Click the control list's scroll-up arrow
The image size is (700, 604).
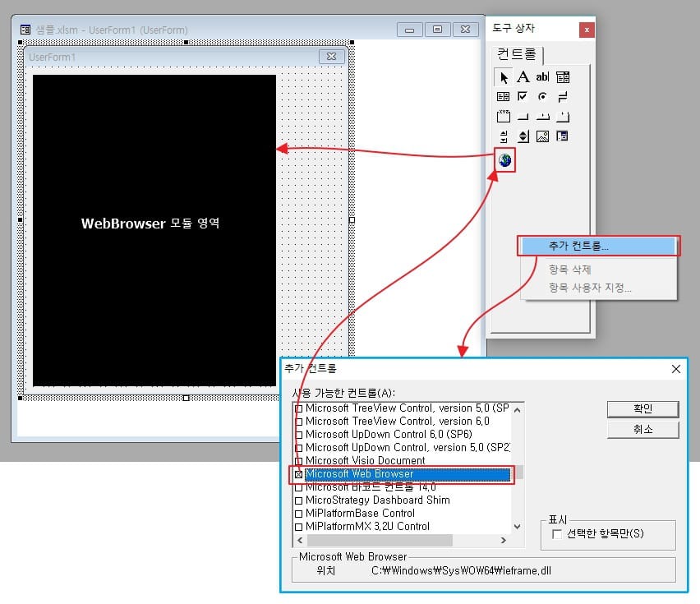click(517, 410)
